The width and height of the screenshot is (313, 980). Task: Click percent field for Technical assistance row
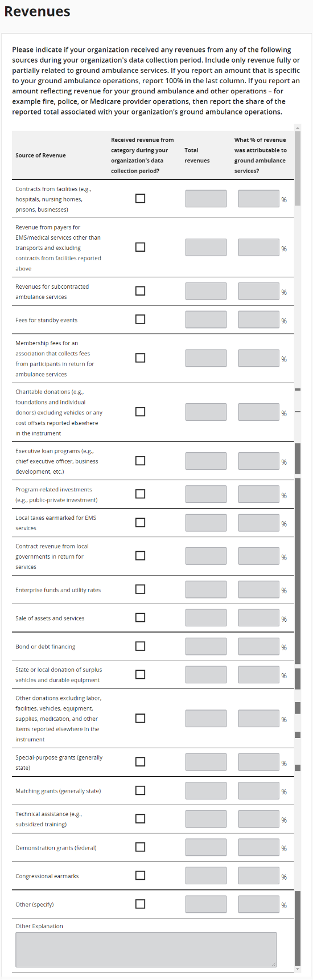(x=259, y=819)
